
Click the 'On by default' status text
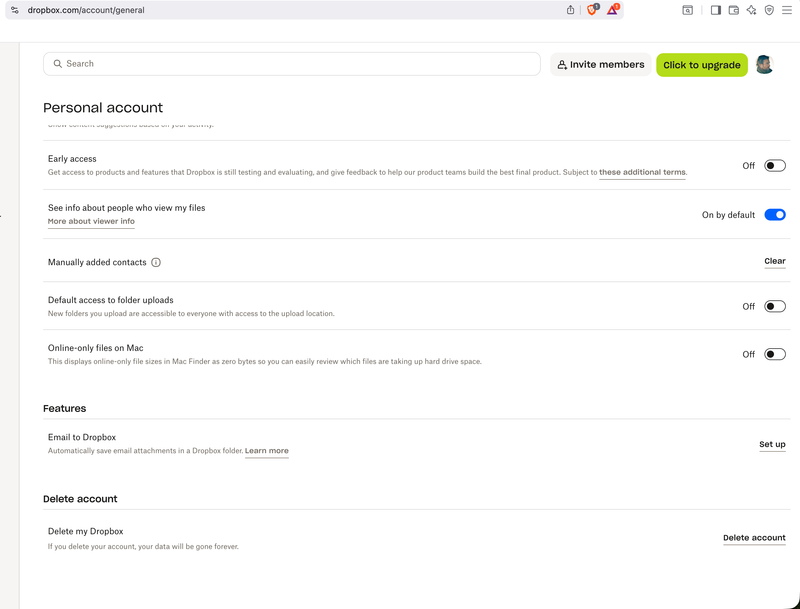click(728, 215)
